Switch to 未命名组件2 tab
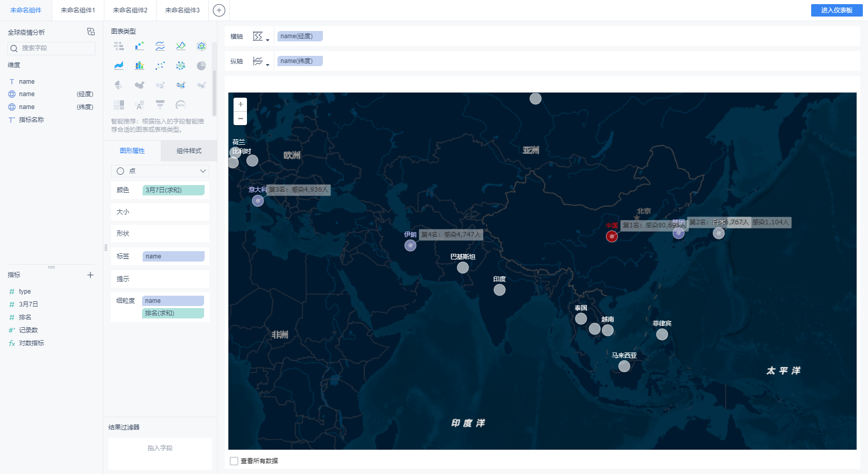868x474 pixels. (x=130, y=10)
